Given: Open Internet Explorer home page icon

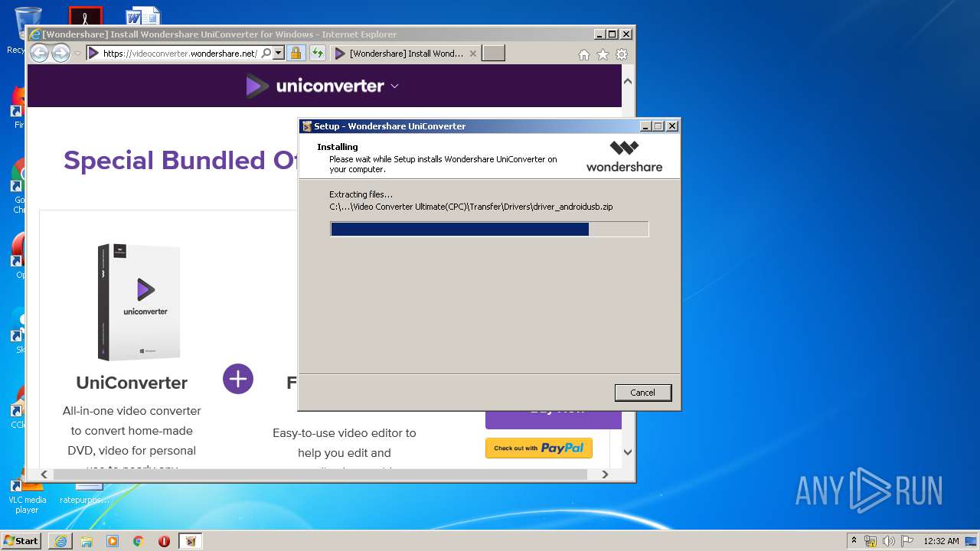Looking at the screenshot, I should 584,54.
